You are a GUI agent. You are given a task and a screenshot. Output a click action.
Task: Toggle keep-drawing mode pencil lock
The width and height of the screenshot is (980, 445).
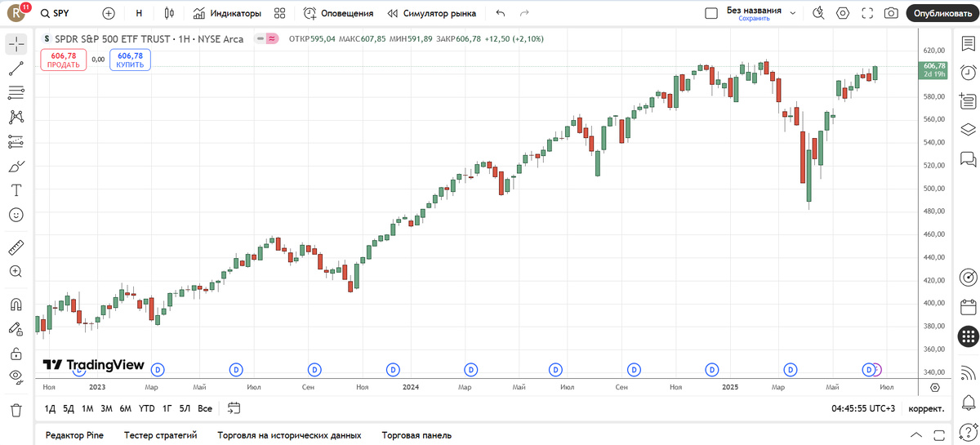pyautogui.click(x=16, y=328)
